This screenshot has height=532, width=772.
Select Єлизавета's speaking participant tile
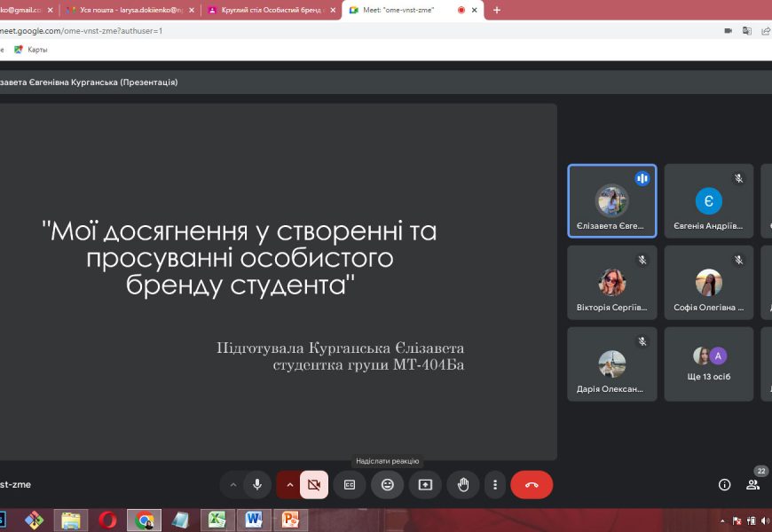(612, 201)
